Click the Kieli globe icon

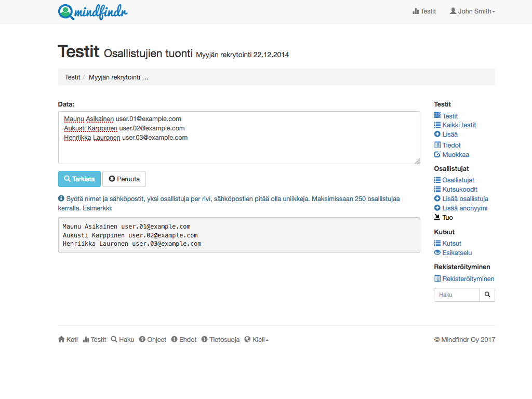(247, 339)
